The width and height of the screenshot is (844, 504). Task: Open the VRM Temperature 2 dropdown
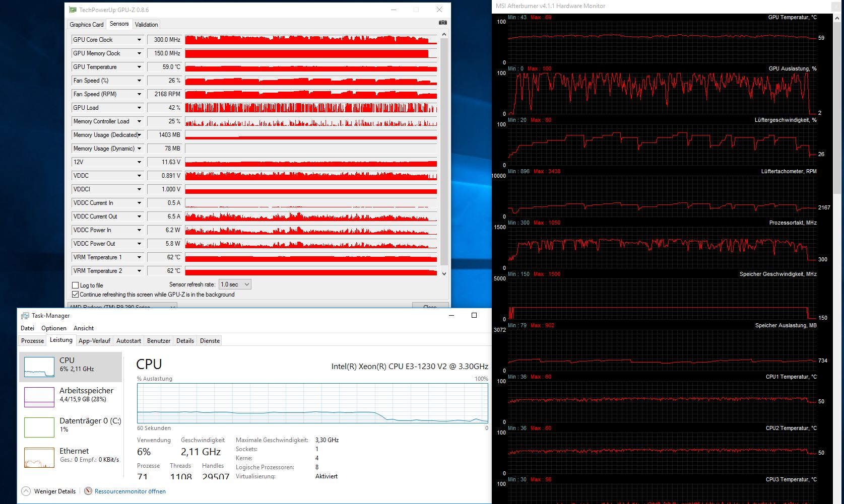click(139, 271)
